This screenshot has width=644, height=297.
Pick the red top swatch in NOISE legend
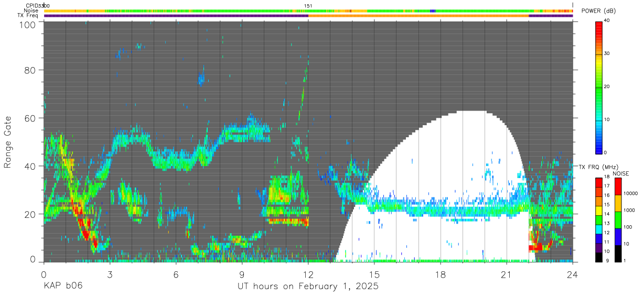tap(618, 186)
